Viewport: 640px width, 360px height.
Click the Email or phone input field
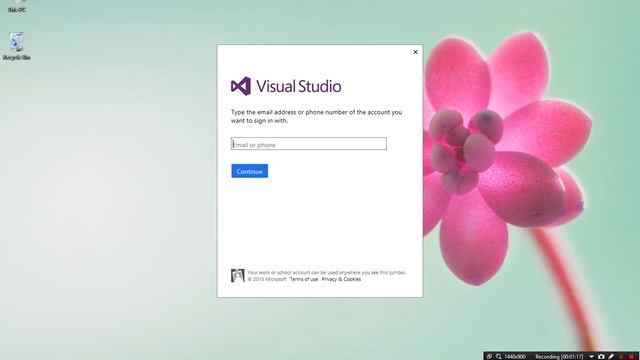[x=309, y=144]
